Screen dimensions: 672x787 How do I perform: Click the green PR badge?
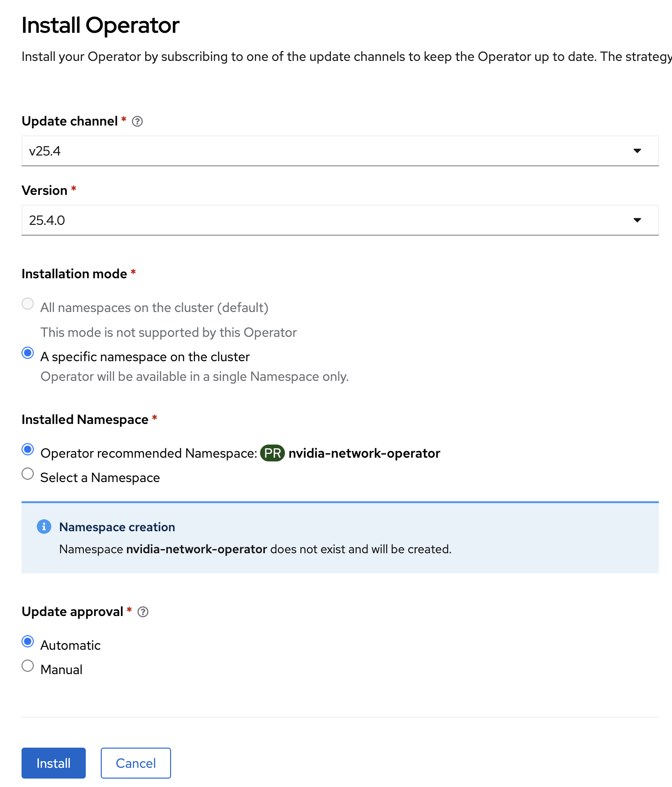coord(272,453)
